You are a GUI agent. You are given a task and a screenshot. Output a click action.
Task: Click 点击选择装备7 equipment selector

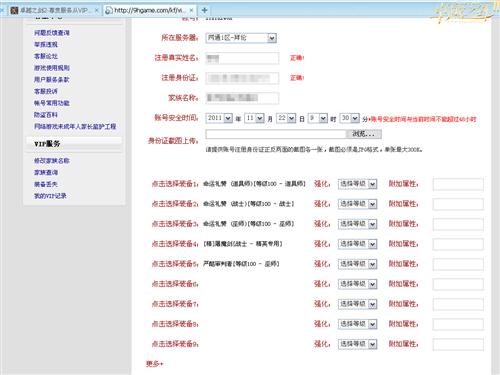(175, 304)
